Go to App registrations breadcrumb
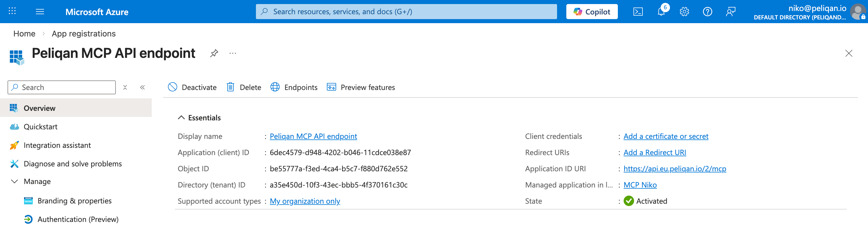 point(84,34)
